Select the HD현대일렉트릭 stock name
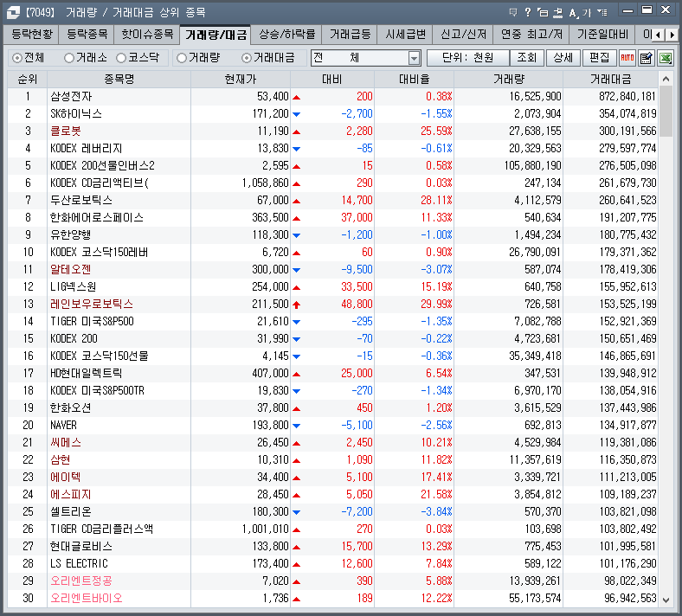The height and width of the screenshot is (616, 682). coord(87,374)
